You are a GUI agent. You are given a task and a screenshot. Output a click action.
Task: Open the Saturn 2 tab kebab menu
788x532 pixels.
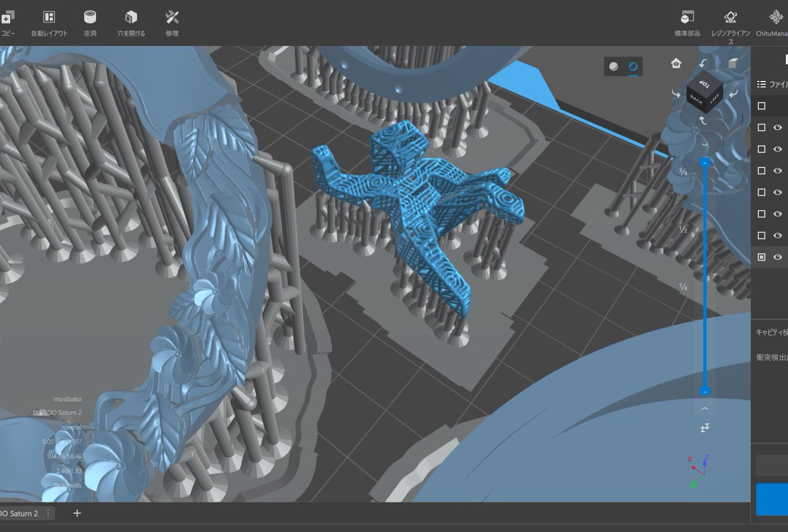point(47,513)
